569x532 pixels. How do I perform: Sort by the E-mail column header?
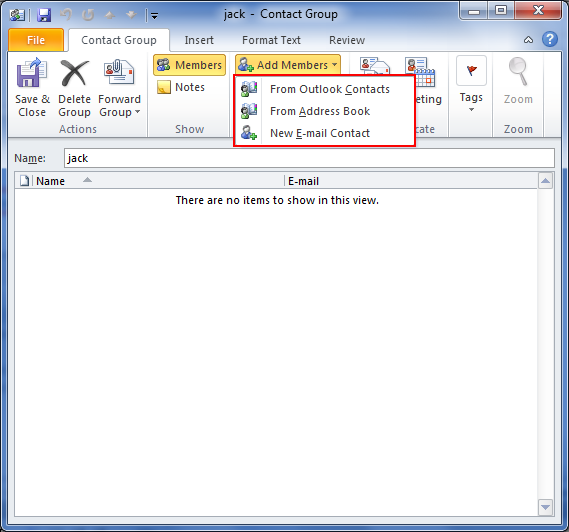(x=411, y=181)
